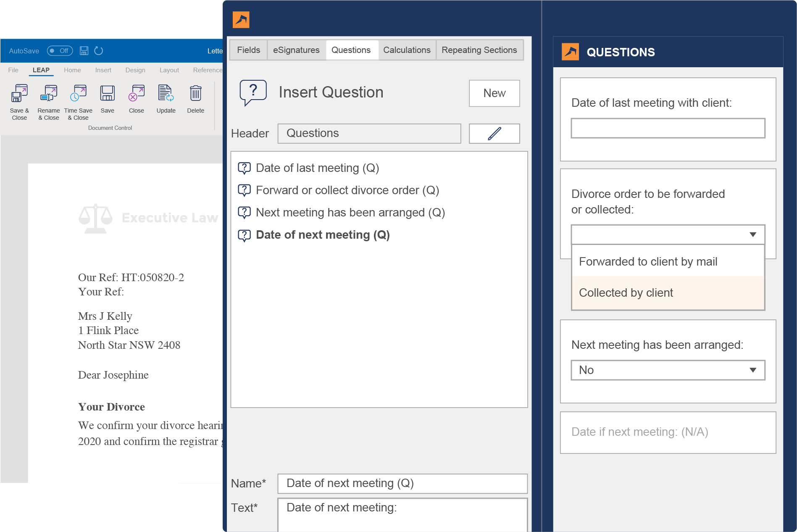797x532 pixels.
Task: Click the Date of last meeting with client input
Action: click(668, 128)
